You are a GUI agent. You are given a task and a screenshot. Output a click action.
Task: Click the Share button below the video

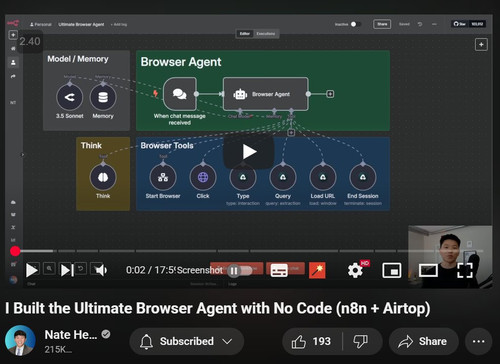423,341
